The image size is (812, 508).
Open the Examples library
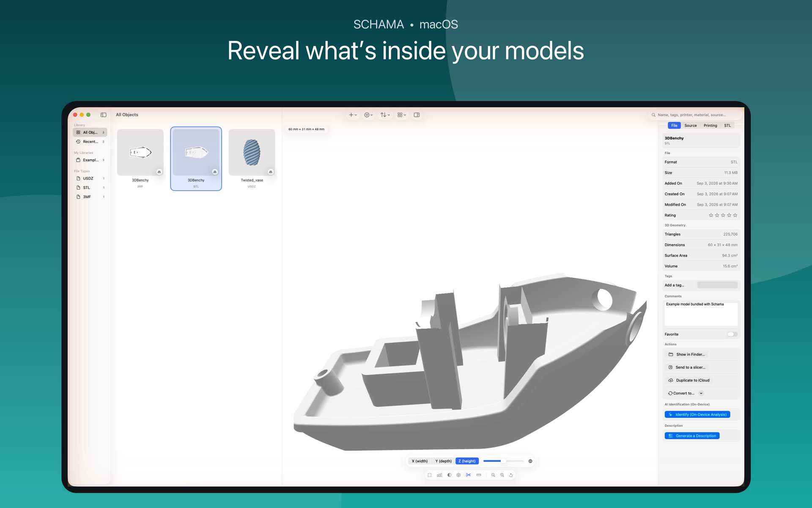[90, 160]
